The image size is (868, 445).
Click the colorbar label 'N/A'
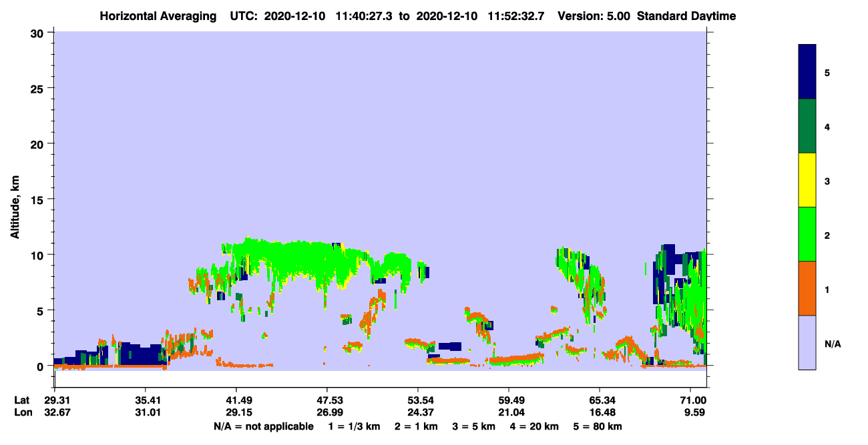pos(832,344)
